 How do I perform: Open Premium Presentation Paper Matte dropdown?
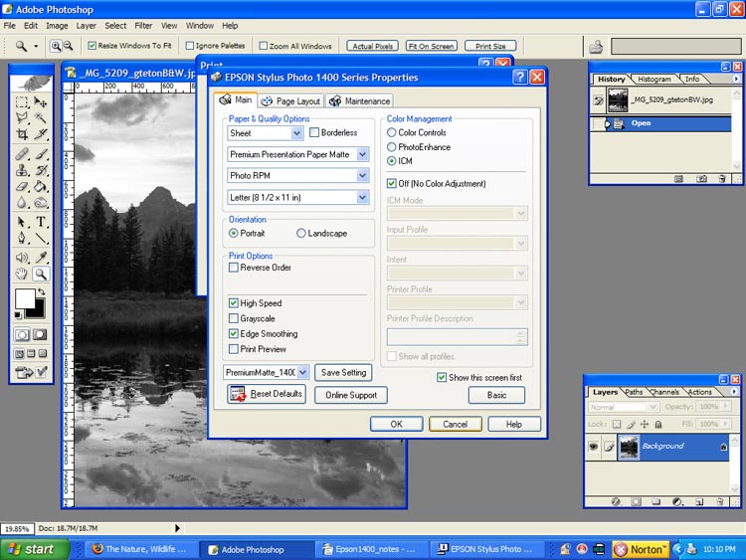[362, 154]
